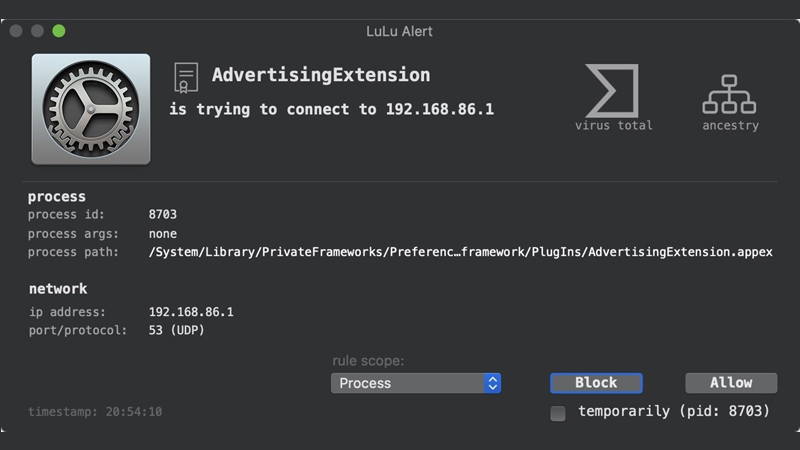The width and height of the screenshot is (800, 450).
Task: Open the process ancestry icon
Action: (730, 94)
